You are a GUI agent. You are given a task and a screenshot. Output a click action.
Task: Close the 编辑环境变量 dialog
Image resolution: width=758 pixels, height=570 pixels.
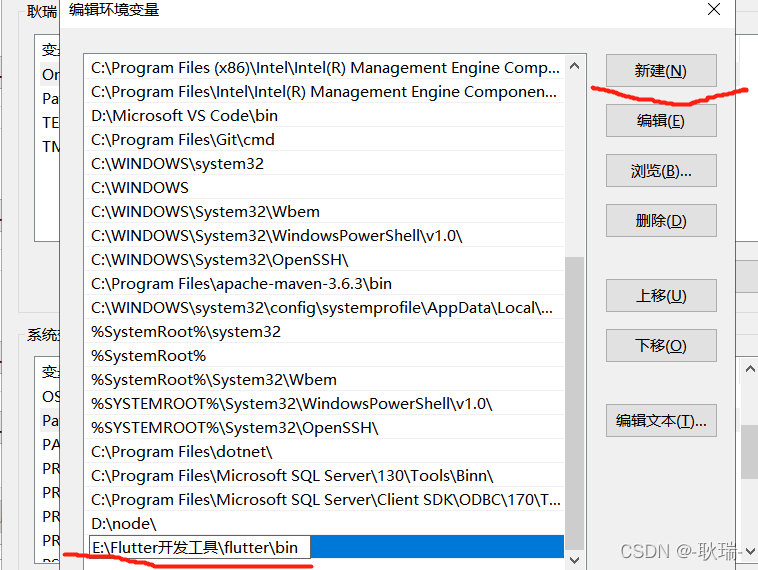click(714, 9)
